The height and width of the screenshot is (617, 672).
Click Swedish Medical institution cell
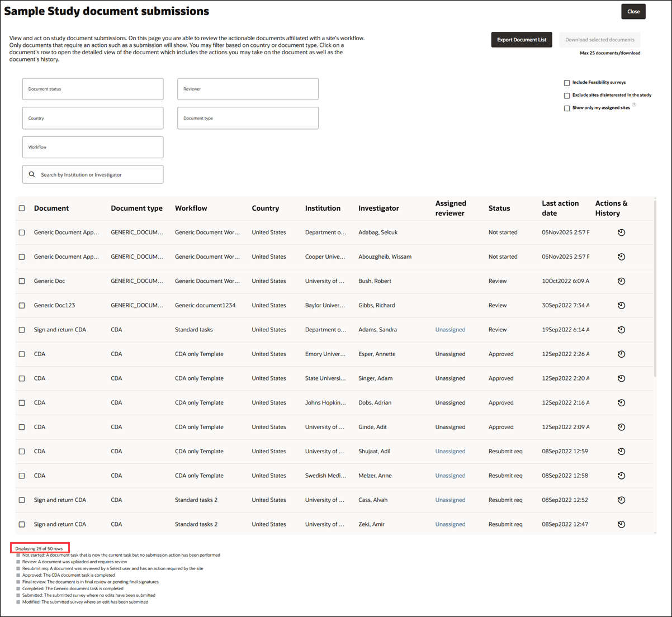[325, 476]
